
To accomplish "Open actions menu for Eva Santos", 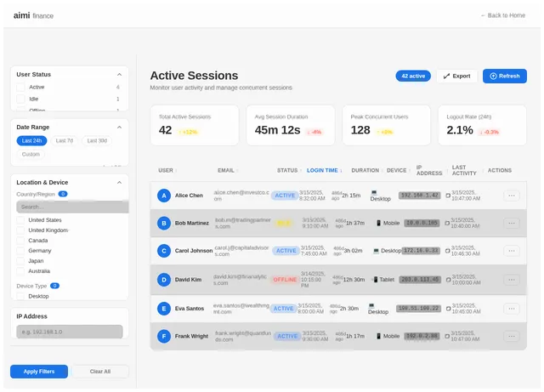I will coord(512,309).
